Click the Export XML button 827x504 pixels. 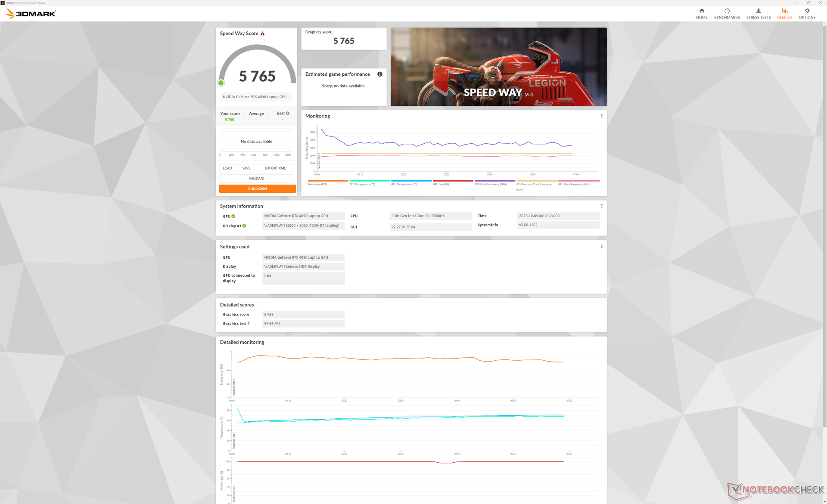coord(275,168)
